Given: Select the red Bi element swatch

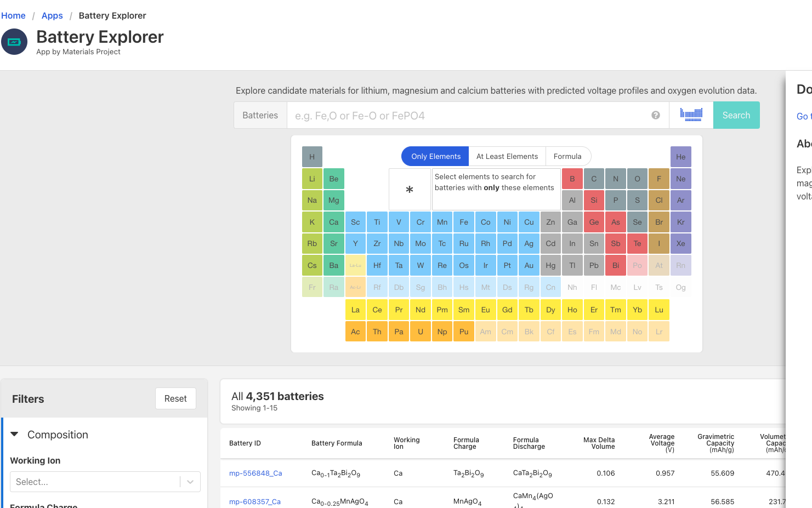Looking at the screenshot, I should 615,265.
